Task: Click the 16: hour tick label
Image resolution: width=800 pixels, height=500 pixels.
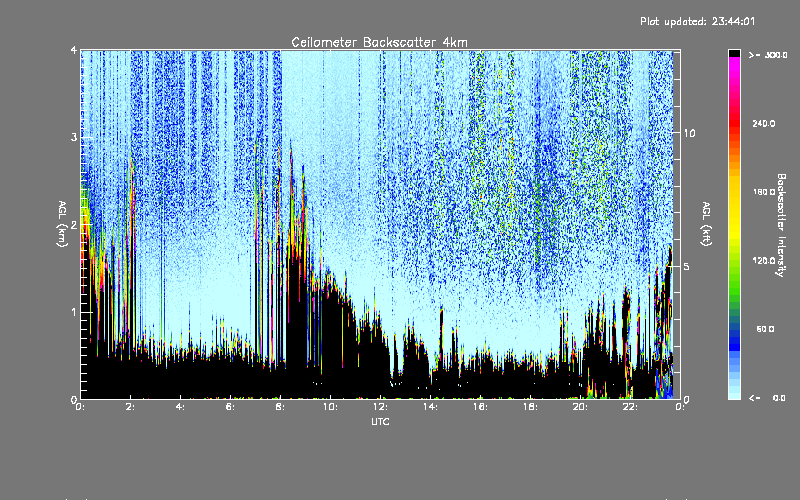Action: (x=480, y=407)
